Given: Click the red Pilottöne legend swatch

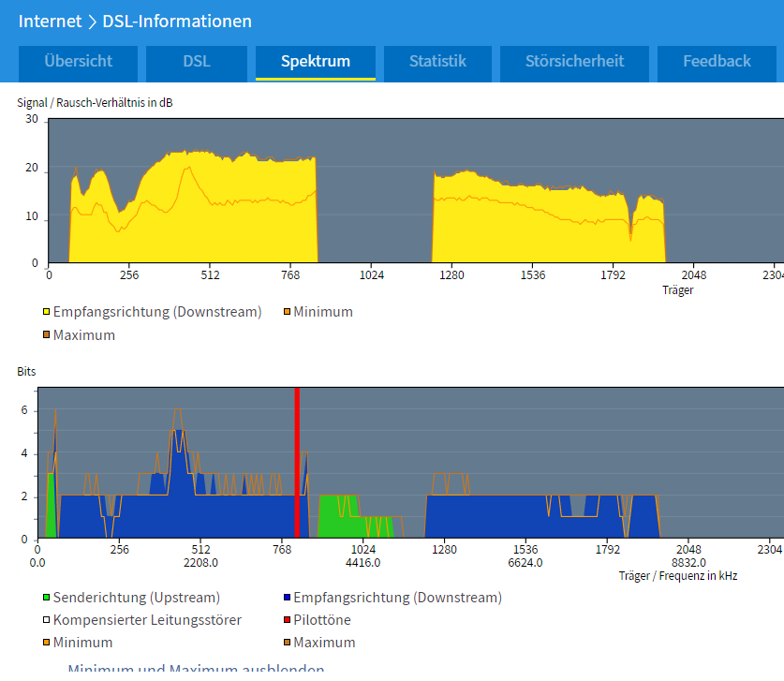Looking at the screenshot, I should coord(286,620).
